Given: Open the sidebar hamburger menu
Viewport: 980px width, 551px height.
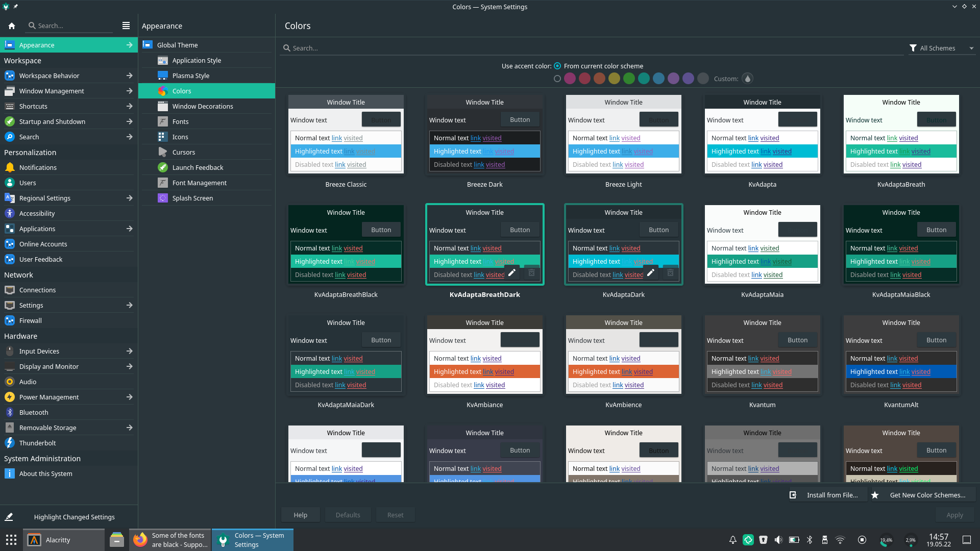Looking at the screenshot, I should point(126,26).
